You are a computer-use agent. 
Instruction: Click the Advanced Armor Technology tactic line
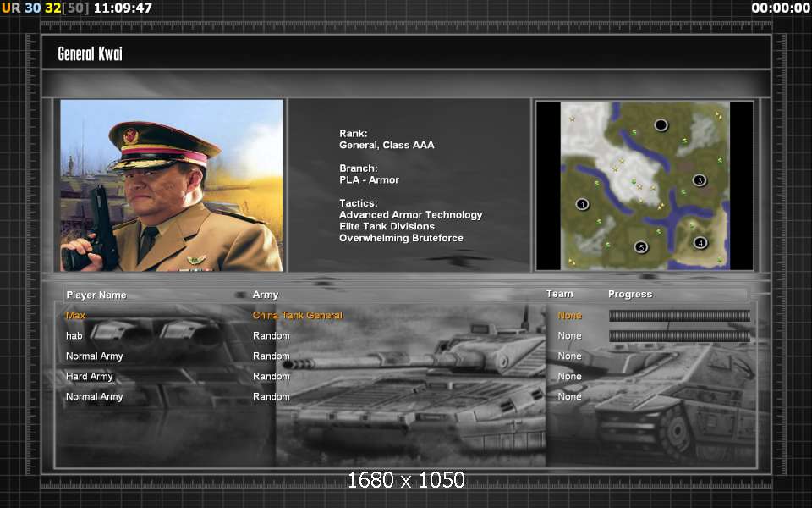pos(410,215)
